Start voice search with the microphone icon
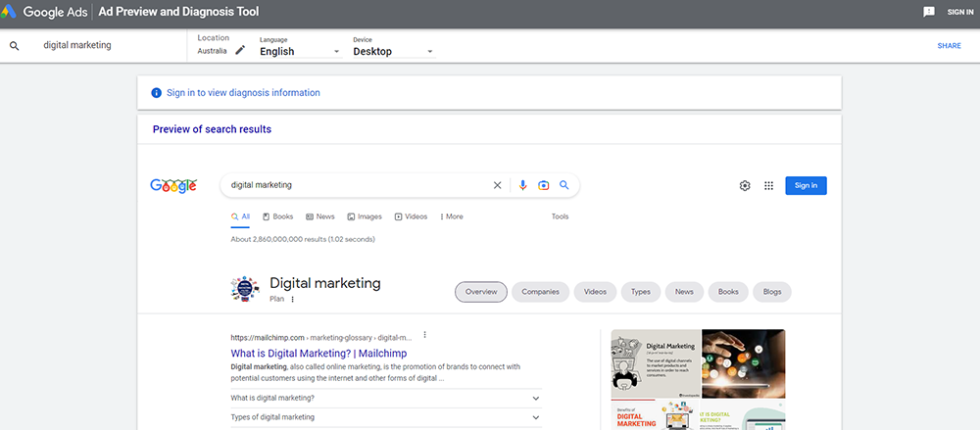 click(523, 185)
